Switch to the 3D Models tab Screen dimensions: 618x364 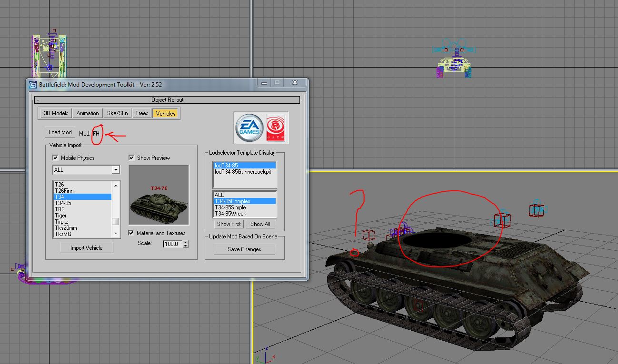(56, 113)
